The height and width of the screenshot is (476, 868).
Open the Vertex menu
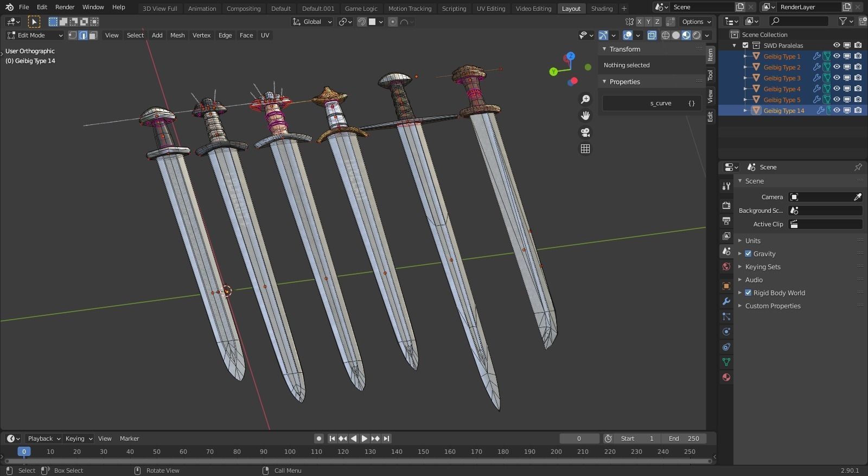201,35
